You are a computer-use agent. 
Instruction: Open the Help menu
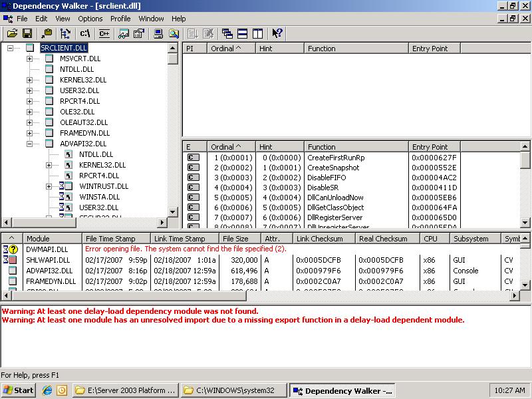point(178,19)
